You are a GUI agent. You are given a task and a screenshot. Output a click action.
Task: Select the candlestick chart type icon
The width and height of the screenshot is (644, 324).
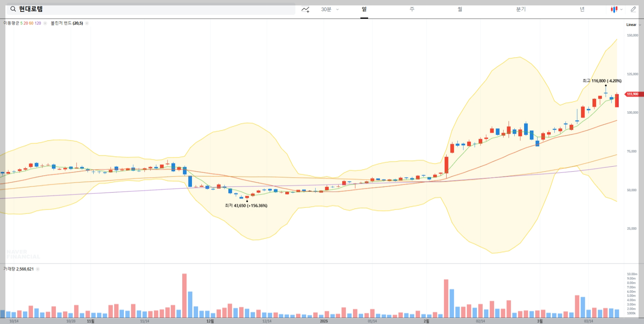[614, 9]
